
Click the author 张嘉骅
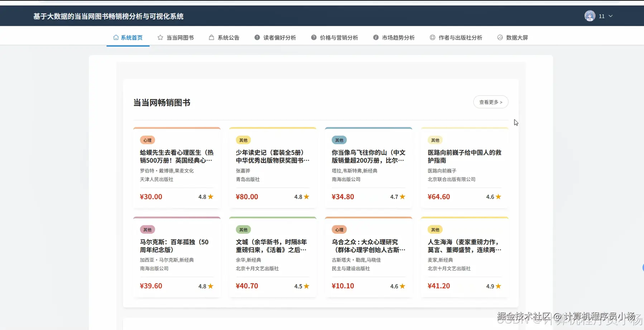243,171
